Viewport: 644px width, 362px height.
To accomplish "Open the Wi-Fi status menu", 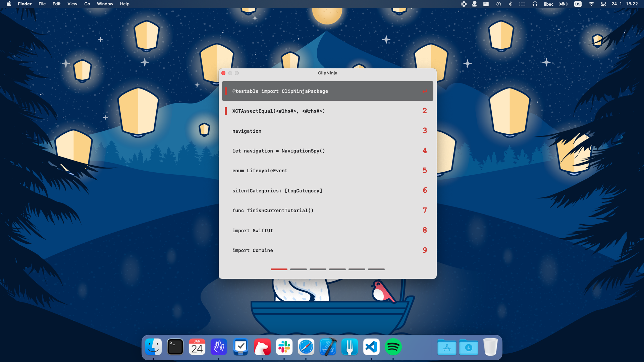I will click(591, 4).
